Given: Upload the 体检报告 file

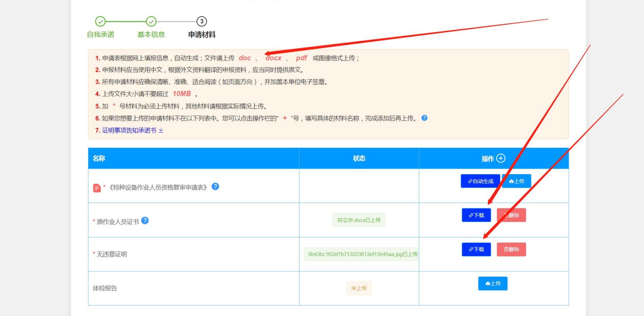Looking at the screenshot, I should (493, 284).
